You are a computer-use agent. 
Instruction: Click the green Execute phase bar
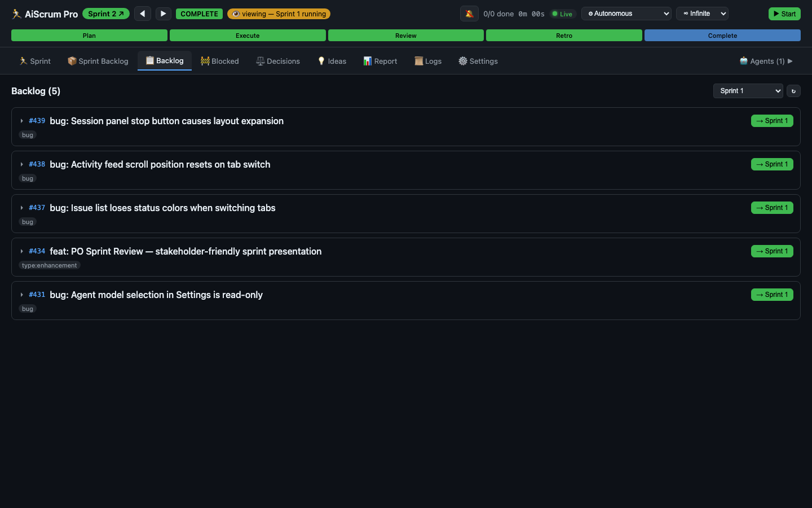coord(248,35)
